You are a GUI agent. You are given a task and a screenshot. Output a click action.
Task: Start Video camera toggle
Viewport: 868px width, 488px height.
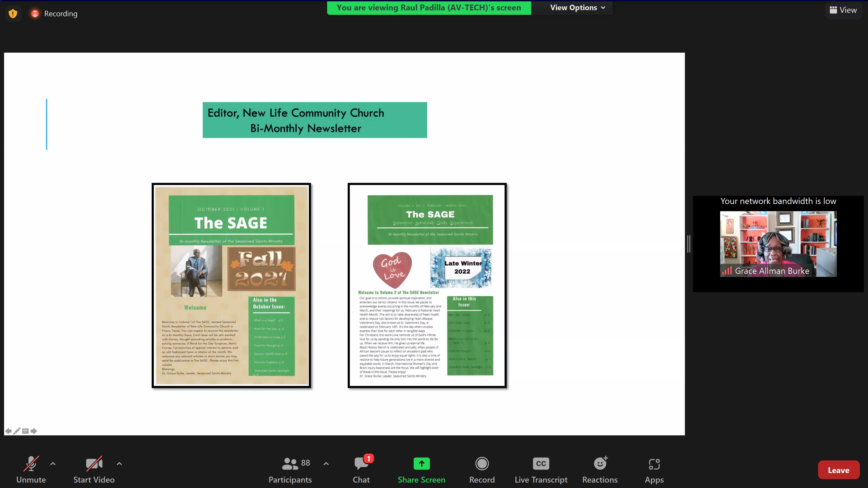coord(94,469)
